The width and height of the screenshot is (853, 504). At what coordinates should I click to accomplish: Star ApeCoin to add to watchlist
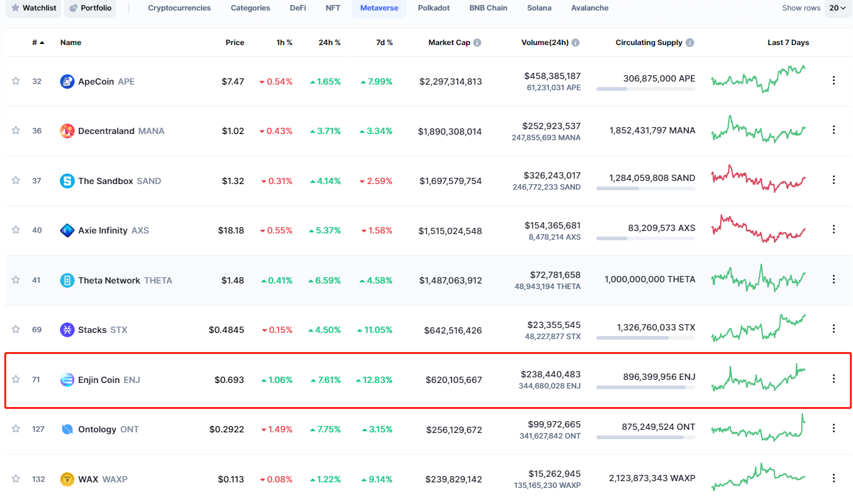coord(16,81)
